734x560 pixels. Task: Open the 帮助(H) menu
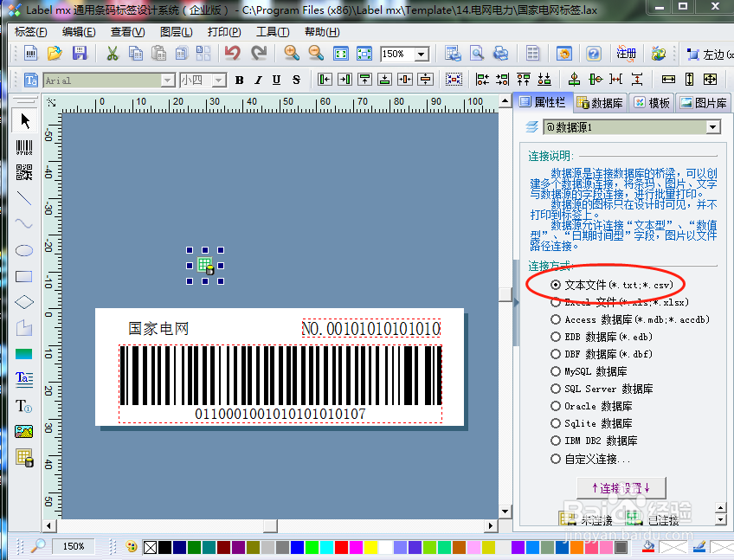tap(322, 32)
